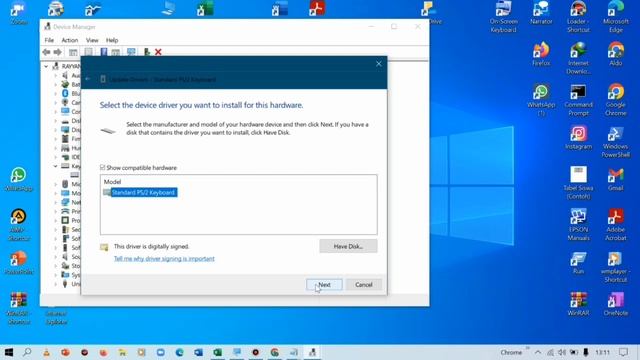640x360 pixels.
Task: Expand the Processors node in device tree
Action: click(x=56, y=220)
